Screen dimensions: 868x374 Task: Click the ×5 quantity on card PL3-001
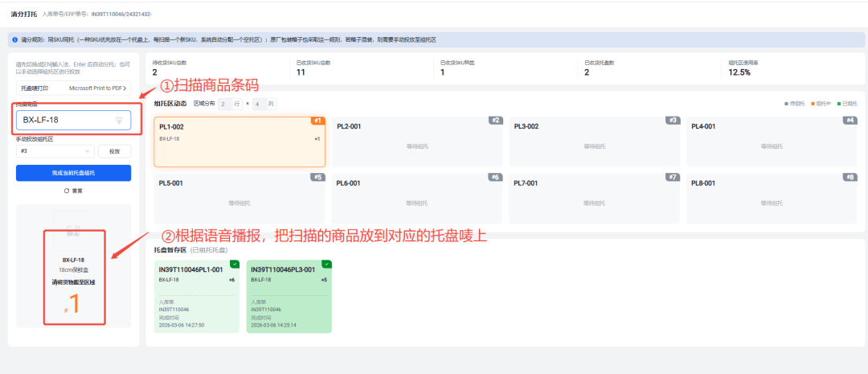(x=324, y=280)
